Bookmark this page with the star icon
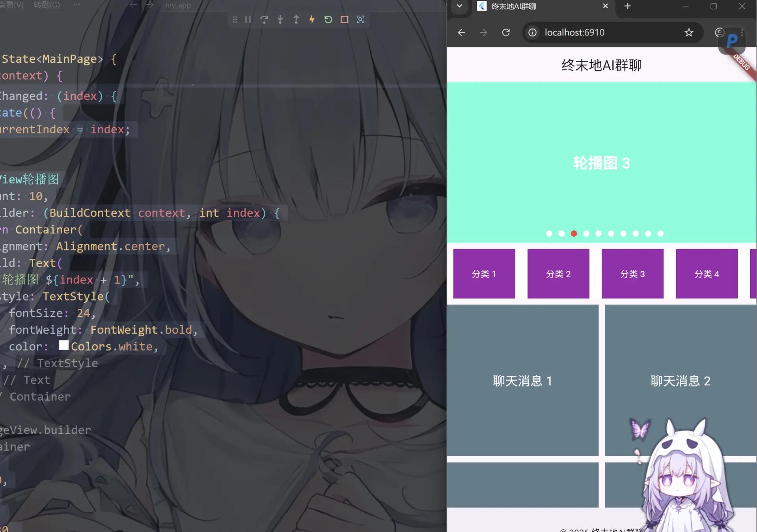This screenshot has height=532, width=757. [x=689, y=32]
